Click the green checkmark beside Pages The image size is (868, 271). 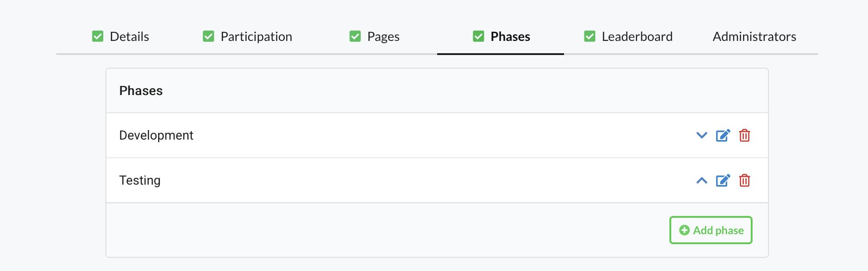click(x=355, y=36)
